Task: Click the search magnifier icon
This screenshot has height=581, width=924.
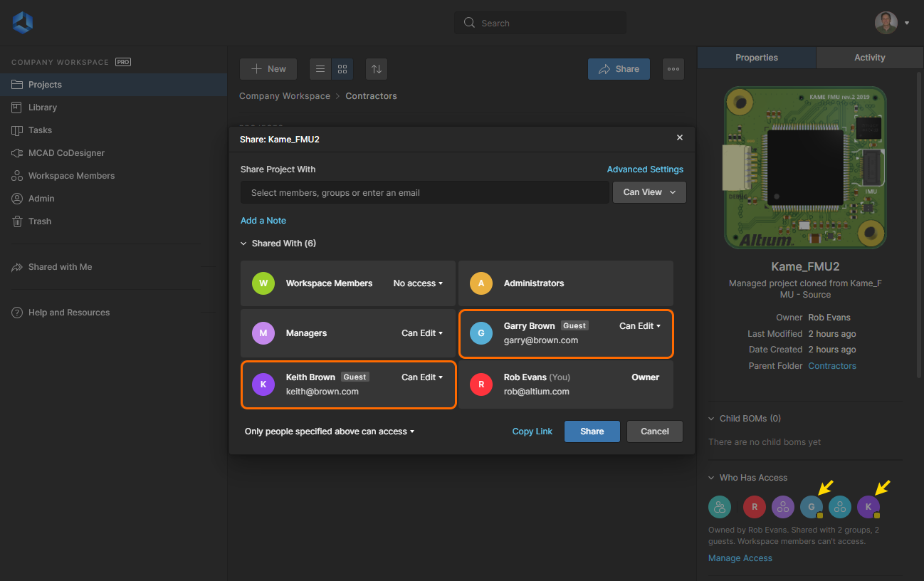Action: 469,23
